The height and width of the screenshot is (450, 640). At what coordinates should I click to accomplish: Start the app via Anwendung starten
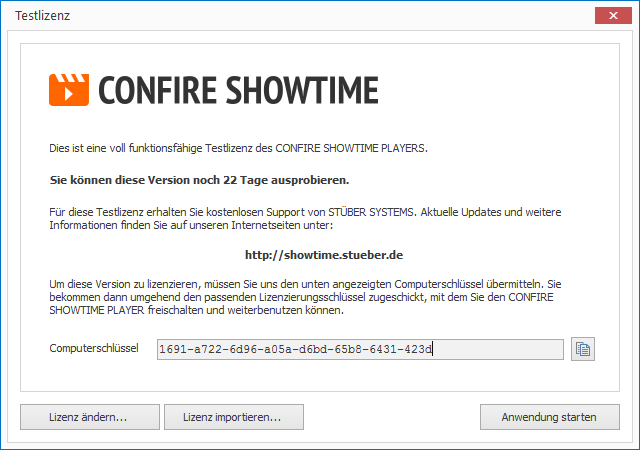tap(550, 417)
